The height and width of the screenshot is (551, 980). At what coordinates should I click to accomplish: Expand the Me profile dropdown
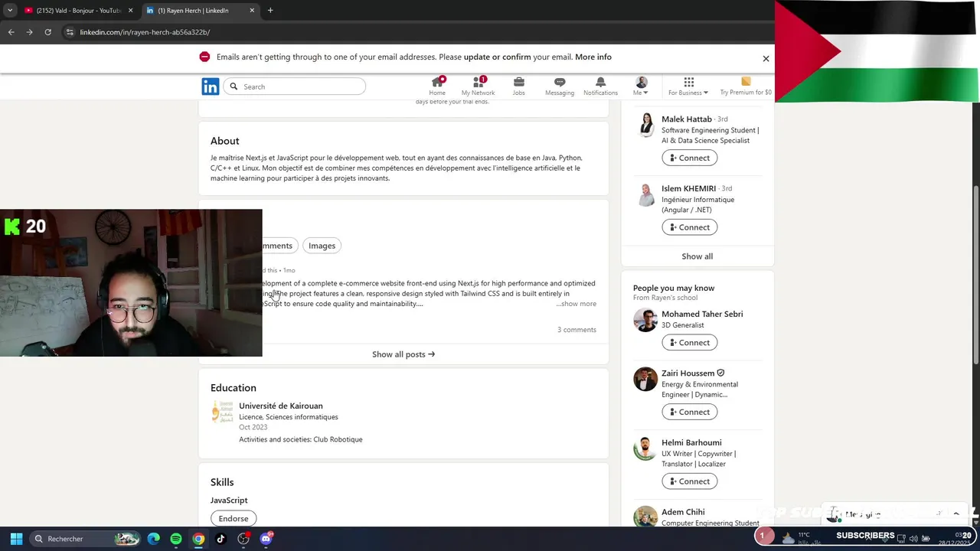[641, 86]
